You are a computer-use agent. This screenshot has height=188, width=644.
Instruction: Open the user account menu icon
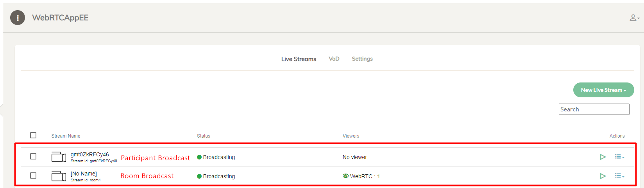pyautogui.click(x=634, y=18)
